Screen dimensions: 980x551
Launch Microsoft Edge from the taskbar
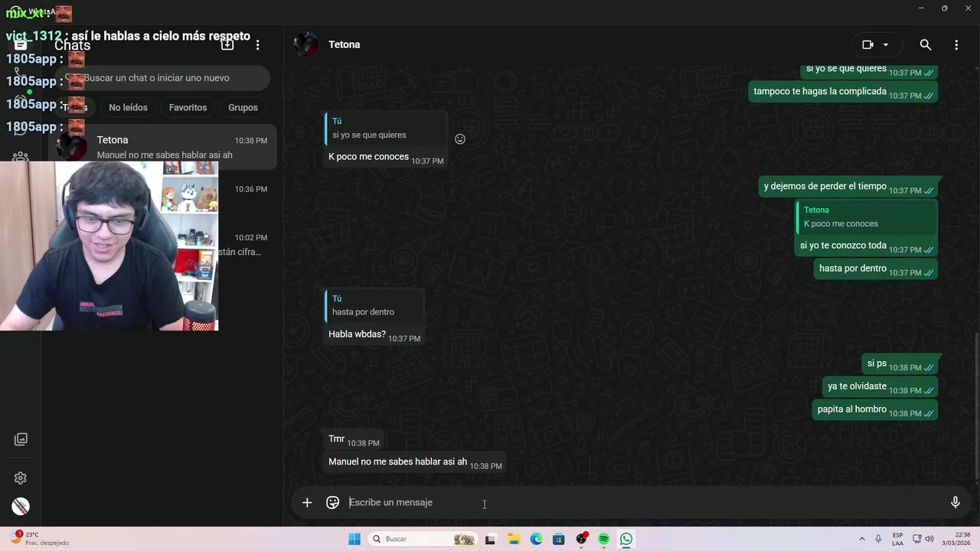pyautogui.click(x=536, y=540)
